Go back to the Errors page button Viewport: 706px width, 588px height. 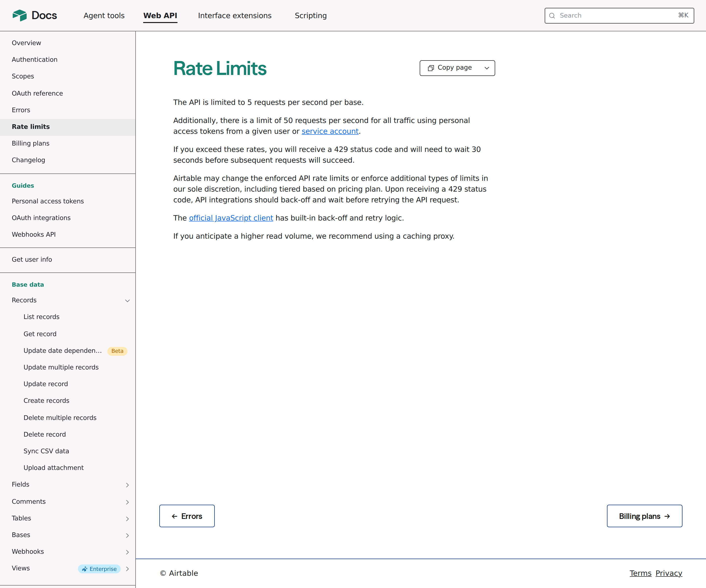(x=187, y=516)
